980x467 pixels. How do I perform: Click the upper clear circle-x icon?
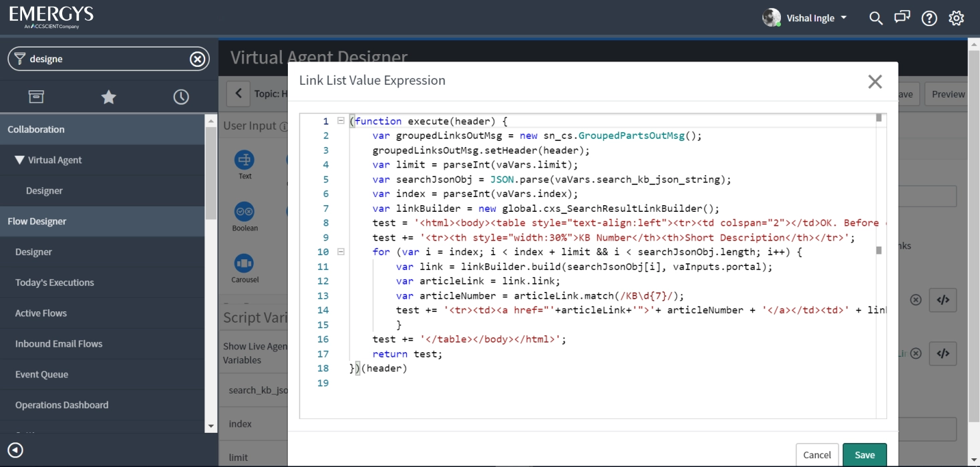coord(916,300)
